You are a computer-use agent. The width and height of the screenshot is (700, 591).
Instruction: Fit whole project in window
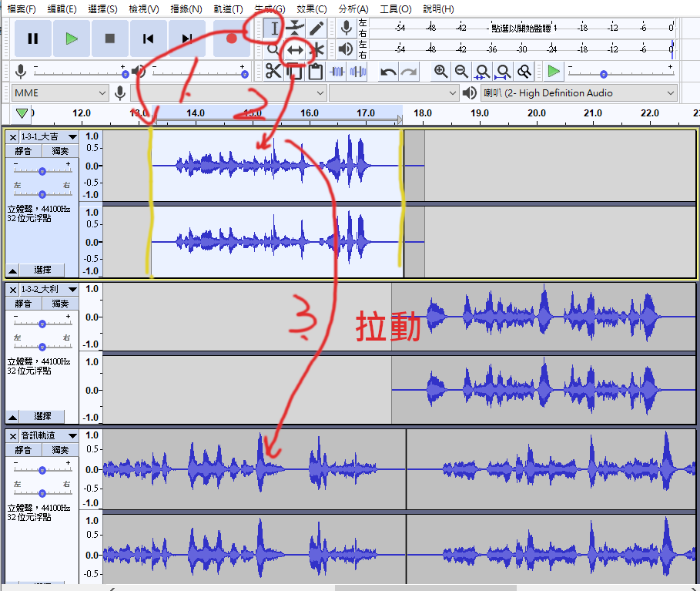click(503, 71)
